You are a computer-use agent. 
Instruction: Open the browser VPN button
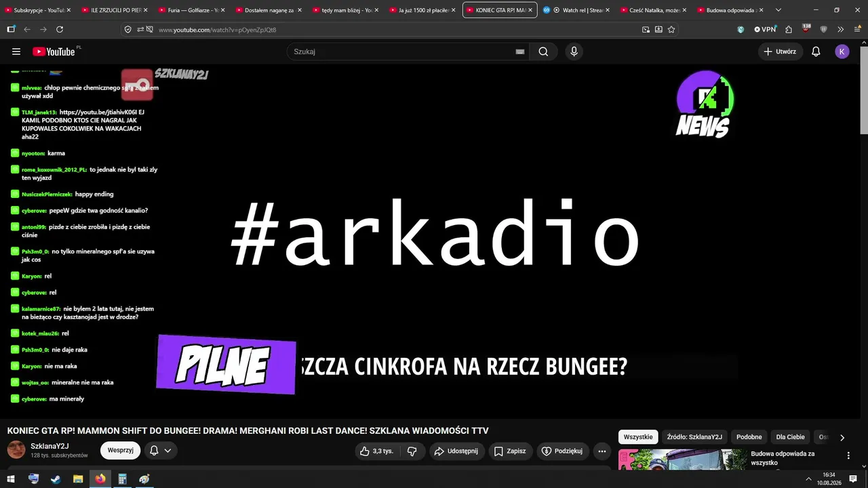click(765, 30)
